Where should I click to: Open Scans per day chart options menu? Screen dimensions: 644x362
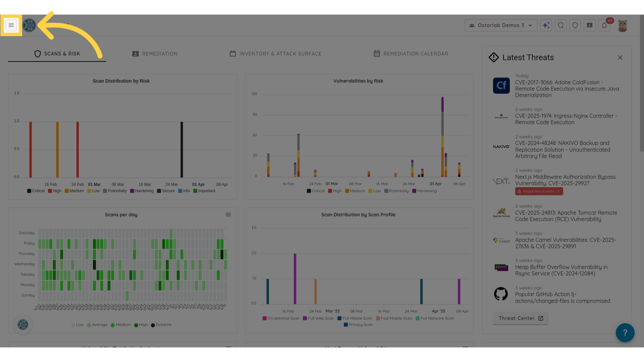pos(228,215)
